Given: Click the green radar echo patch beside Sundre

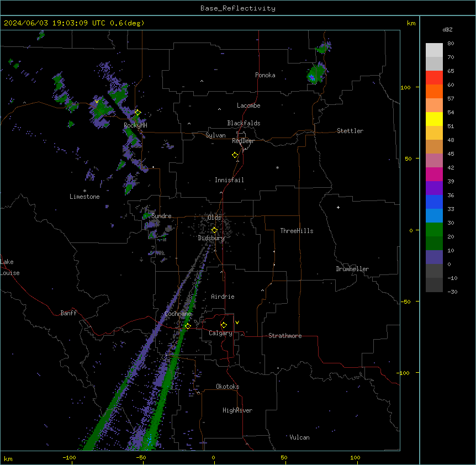Looking at the screenshot, I should pos(147,216).
